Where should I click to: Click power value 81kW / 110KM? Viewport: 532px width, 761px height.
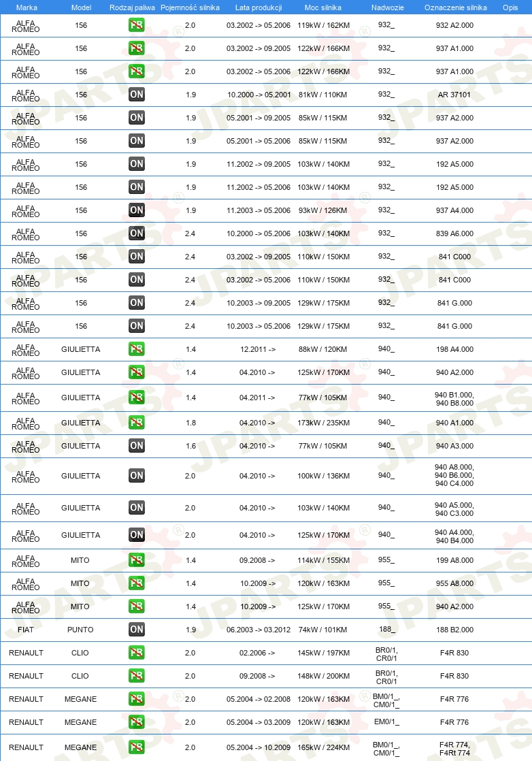(323, 95)
